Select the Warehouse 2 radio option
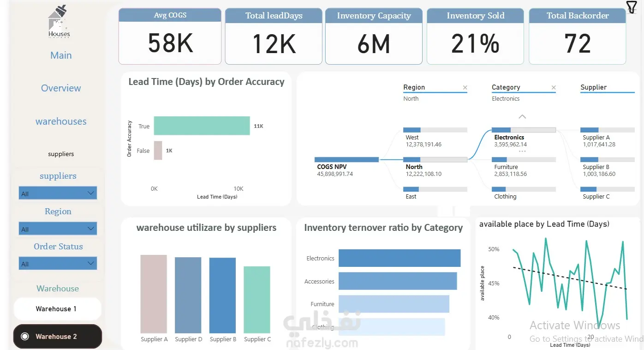644x350 pixels. click(58, 336)
